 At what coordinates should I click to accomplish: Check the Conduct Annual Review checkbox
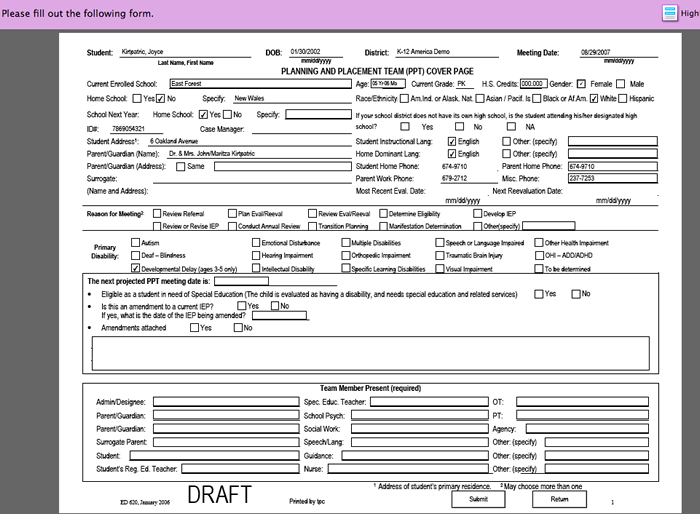click(232, 226)
